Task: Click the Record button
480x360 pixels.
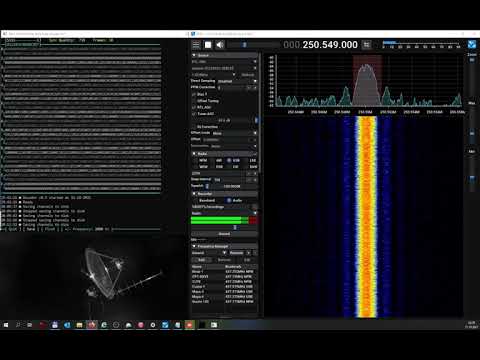Action: (x=224, y=234)
